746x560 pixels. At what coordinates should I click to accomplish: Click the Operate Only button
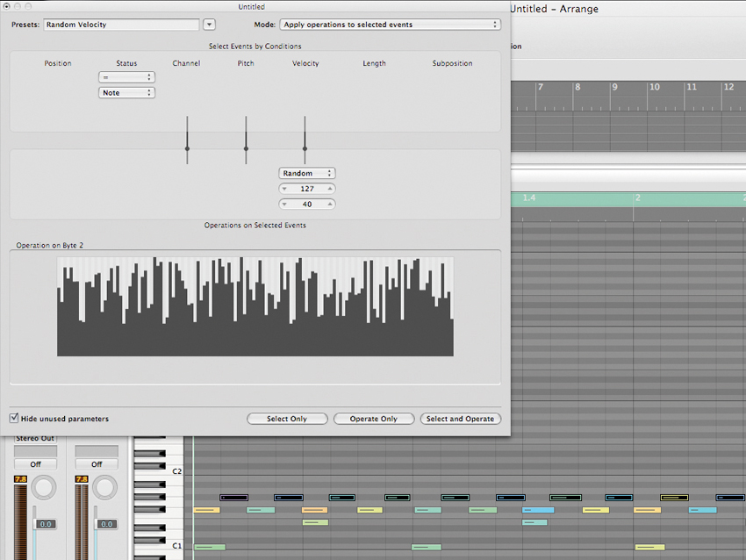coord(374,419)
